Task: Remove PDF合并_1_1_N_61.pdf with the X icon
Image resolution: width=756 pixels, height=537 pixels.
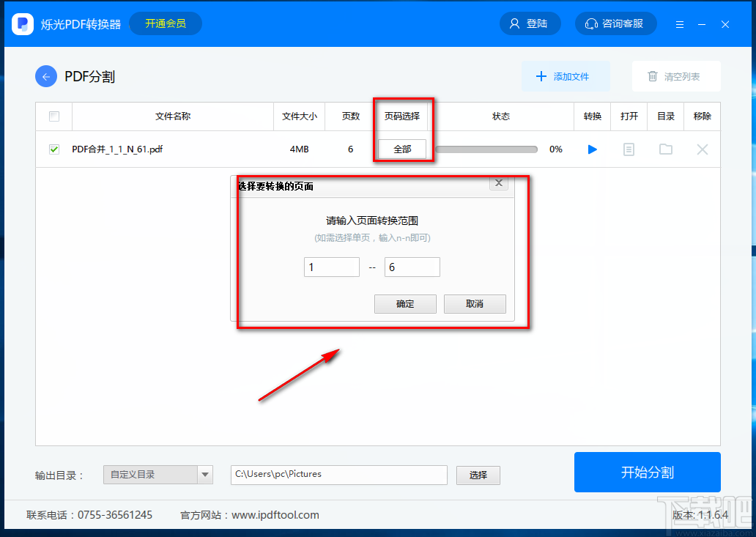Action: [x=702, y=149]
